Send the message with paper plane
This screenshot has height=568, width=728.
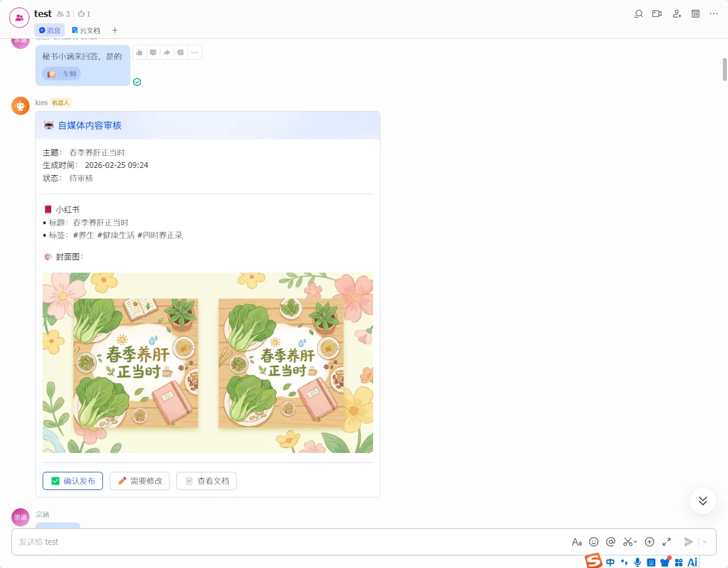(x=688, y=542)
